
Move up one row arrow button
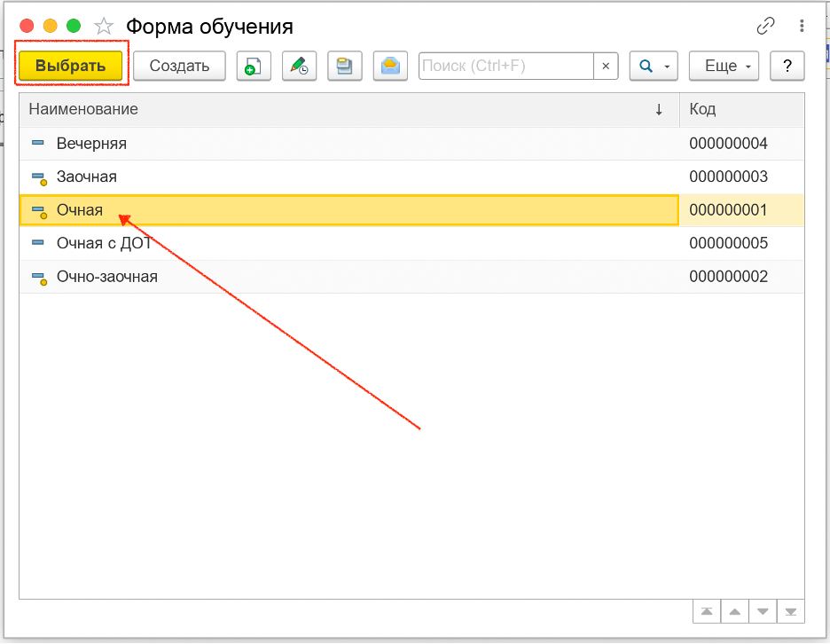click(735, 612)
